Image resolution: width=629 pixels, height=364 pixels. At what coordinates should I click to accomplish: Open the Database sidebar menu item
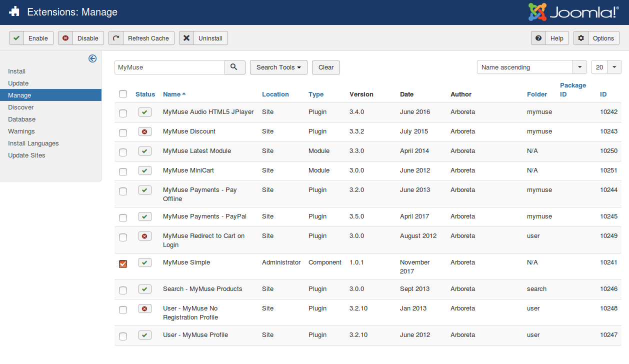point(22,119)
